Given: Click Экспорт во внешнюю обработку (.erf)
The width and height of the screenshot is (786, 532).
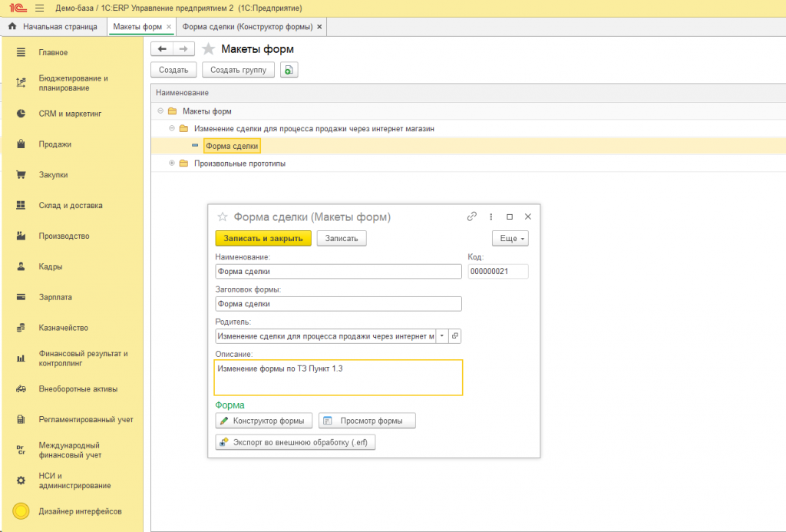Looking at the screenshot, I should click(x=296, y=442).
